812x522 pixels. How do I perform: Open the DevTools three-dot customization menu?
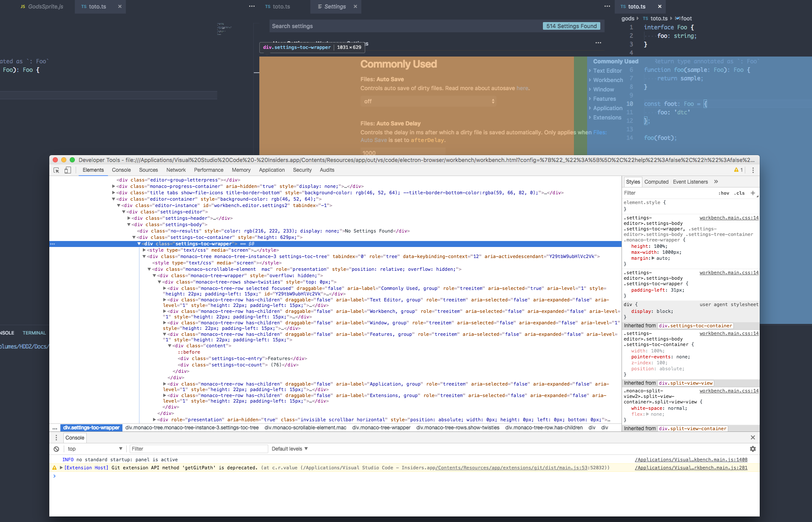[753, 170]
